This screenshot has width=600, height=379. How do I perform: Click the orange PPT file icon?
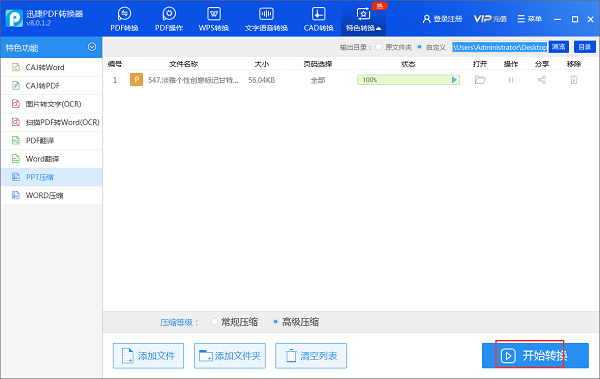136,80
